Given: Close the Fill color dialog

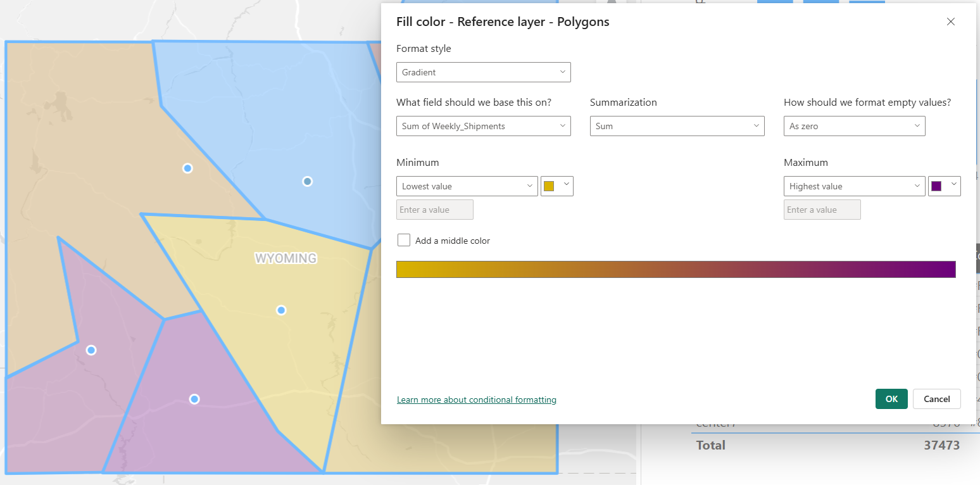Looking at the screenshot, I should [x=950, y=22].
